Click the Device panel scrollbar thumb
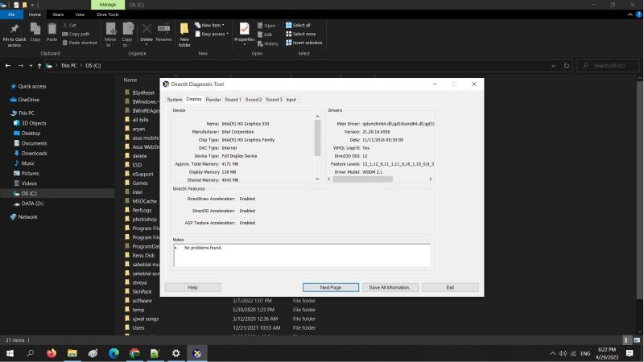This screenshot has height=362, width=644. click(x=317, y=138)
